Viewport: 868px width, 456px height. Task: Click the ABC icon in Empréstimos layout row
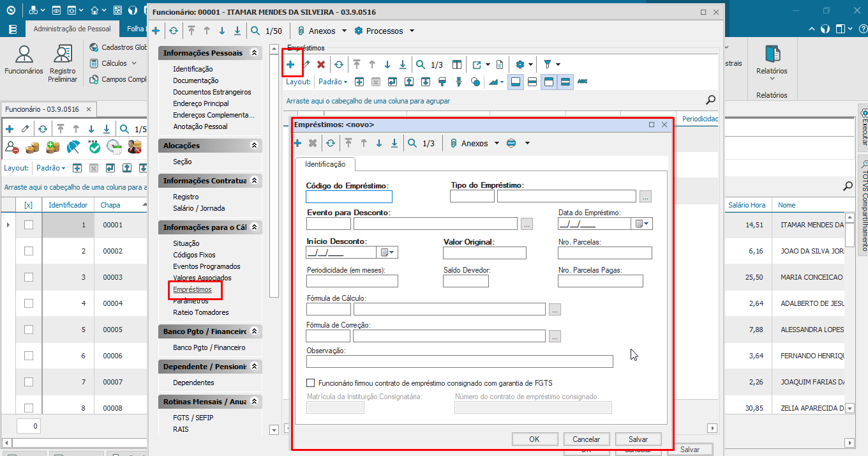[x=582, y=82]
